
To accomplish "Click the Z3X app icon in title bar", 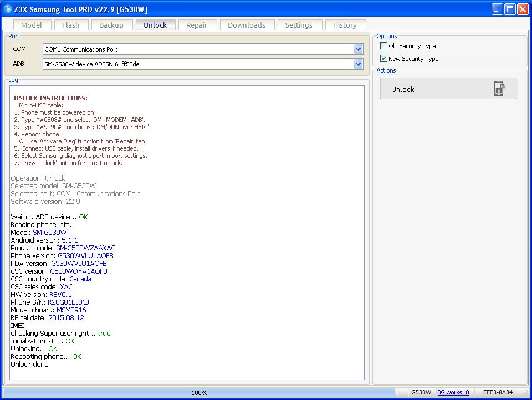I will point(7,9).
